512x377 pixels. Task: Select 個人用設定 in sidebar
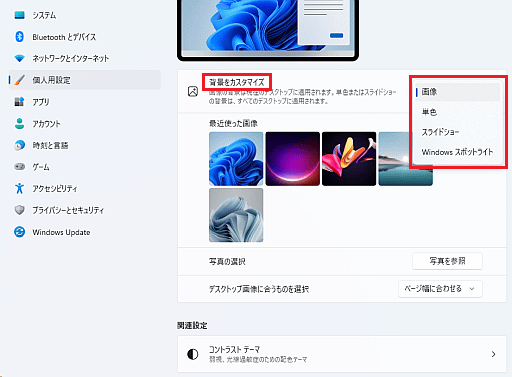click(85, 80)
